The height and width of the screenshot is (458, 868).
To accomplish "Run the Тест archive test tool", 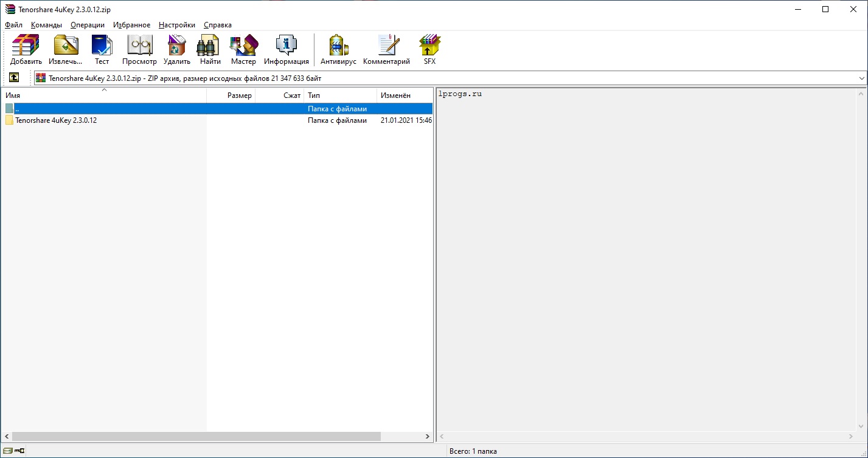I will pos(102,50).
